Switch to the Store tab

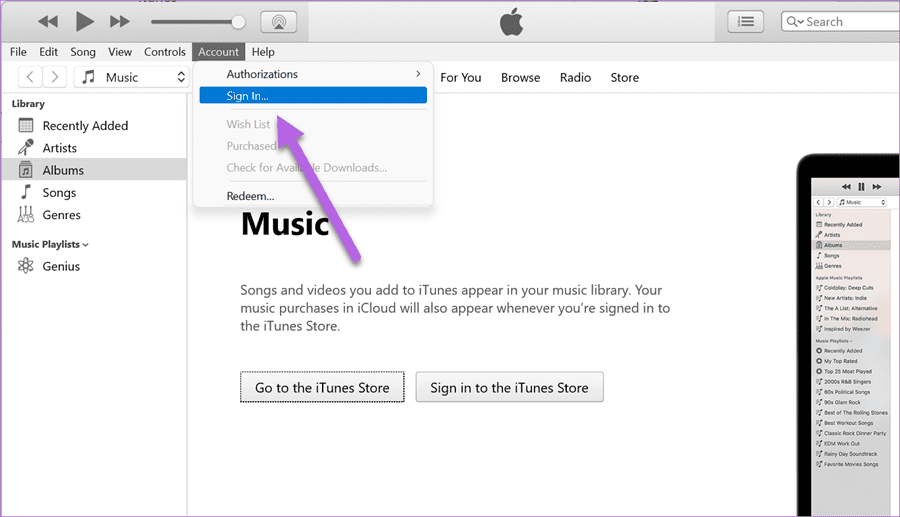coord(624,77)
